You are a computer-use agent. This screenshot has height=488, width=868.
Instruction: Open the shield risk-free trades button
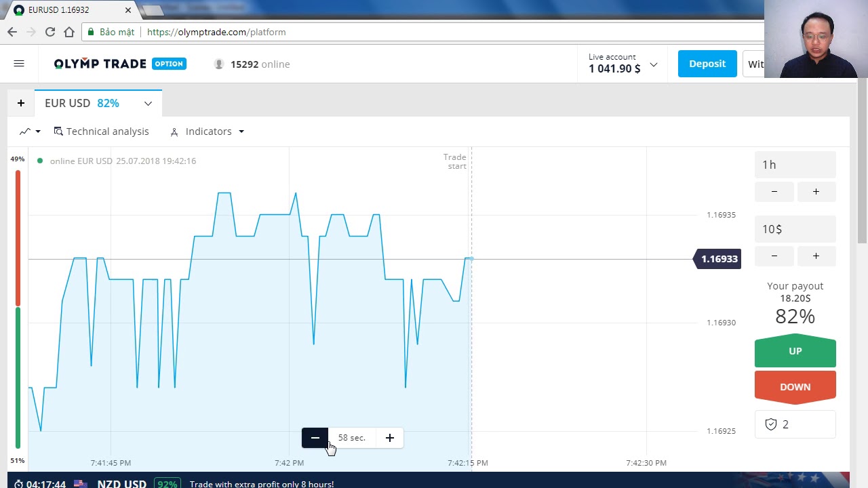[795, 424]
